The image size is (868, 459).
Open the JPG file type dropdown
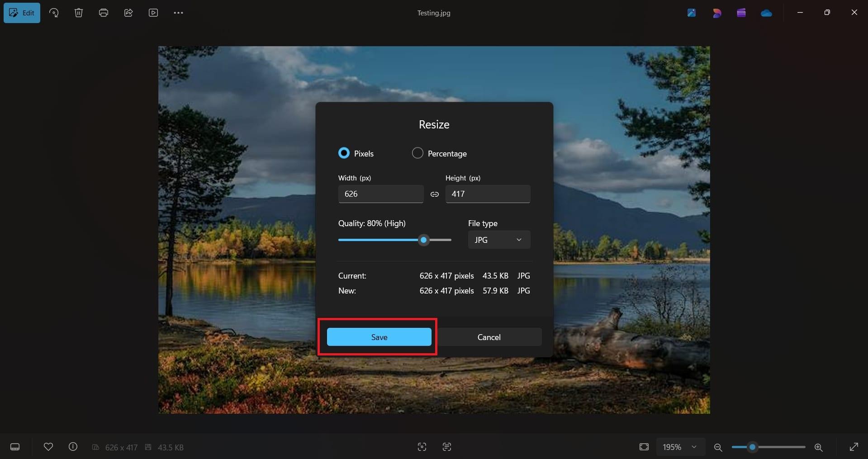click(499, 240)
